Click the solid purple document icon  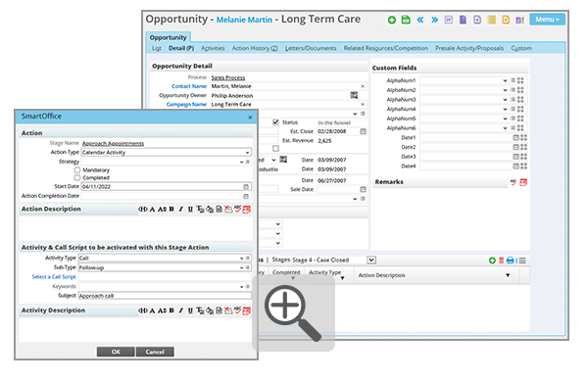[x=463, y=20]
